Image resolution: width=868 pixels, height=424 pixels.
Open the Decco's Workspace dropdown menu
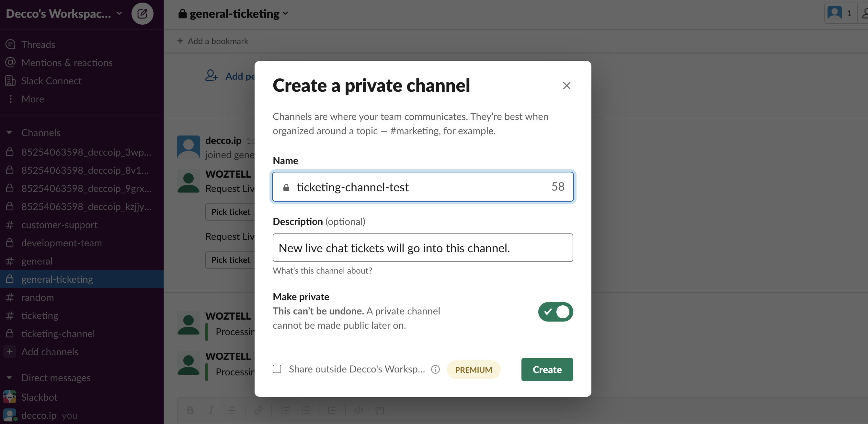point(64,14)
